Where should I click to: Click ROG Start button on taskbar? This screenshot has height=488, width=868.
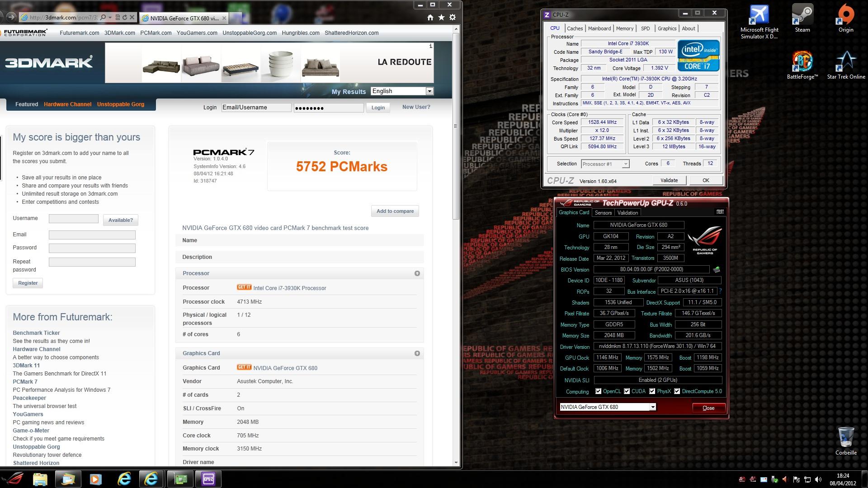(x=14, y=479)
